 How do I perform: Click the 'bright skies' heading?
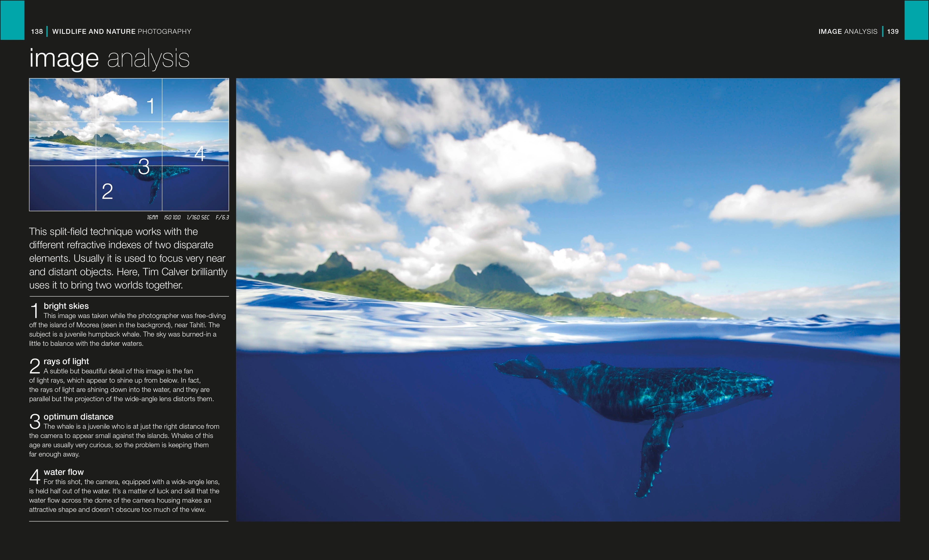(66, 306)
